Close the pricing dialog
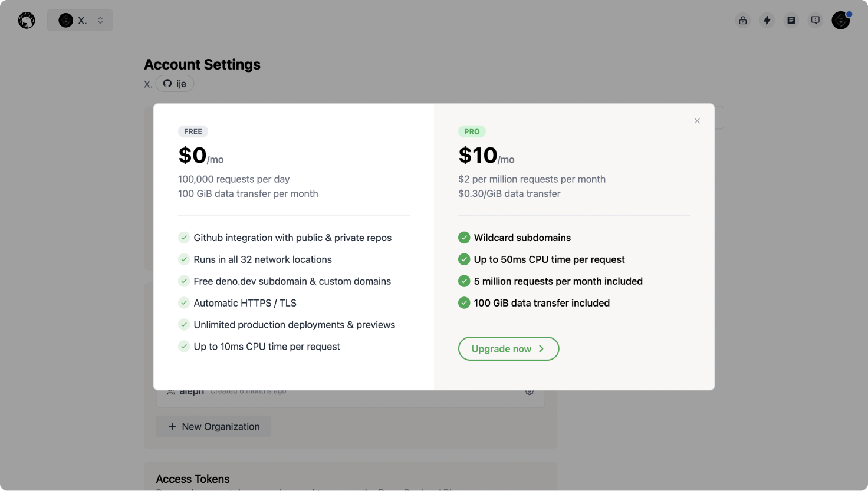868x491 pixels. click(697, 120)
